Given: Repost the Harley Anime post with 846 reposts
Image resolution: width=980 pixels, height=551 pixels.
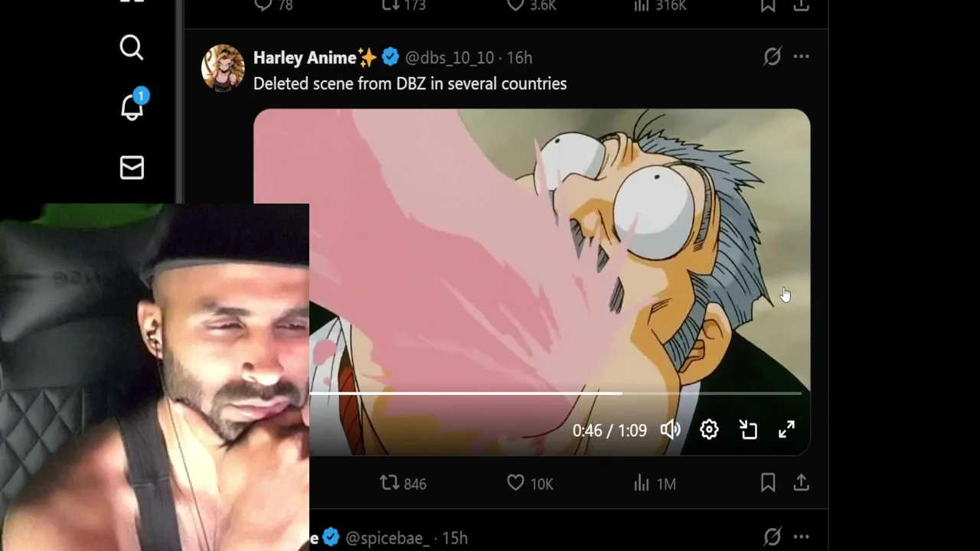Looking at the screenshot, I should click(x=403, y=484).
